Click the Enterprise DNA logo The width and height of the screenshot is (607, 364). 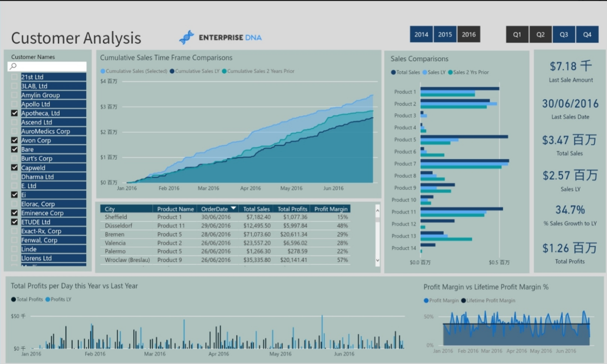221,37
